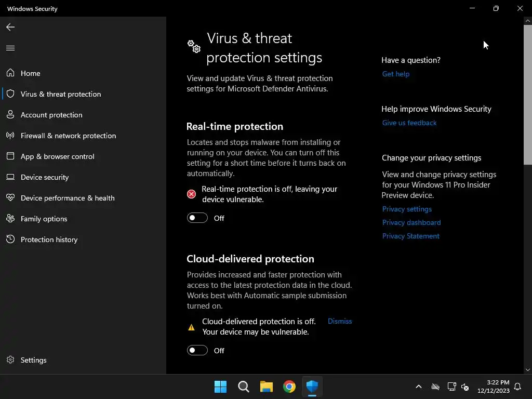Click the network display tray icon
Viewport: 532px width, 399px height.
(x=451, y=387)
